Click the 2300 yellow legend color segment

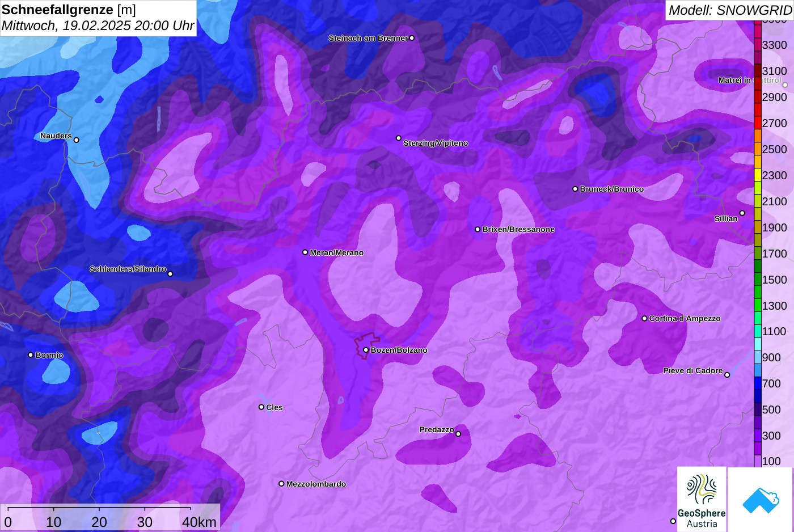point(758,175)
